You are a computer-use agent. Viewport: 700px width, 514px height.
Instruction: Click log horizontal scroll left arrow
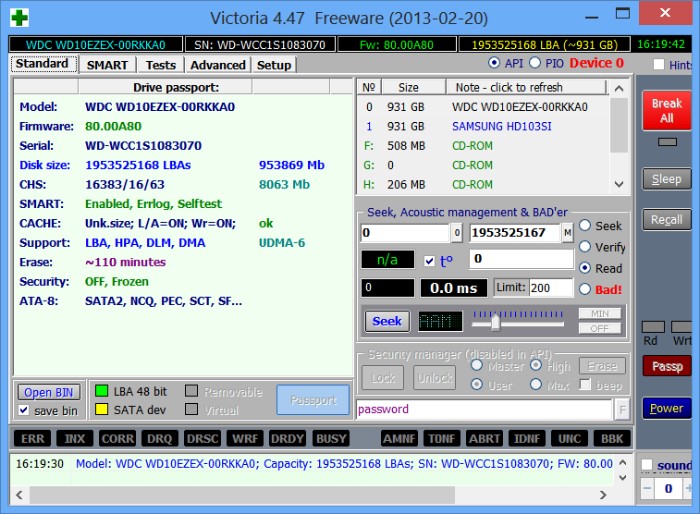pyautogui.click(x=19, y=495)
